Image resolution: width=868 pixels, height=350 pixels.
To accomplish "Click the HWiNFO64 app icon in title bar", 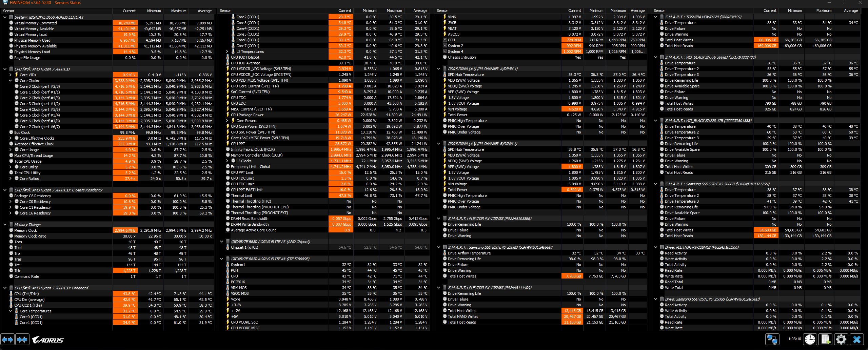I will tap(5, 2).
